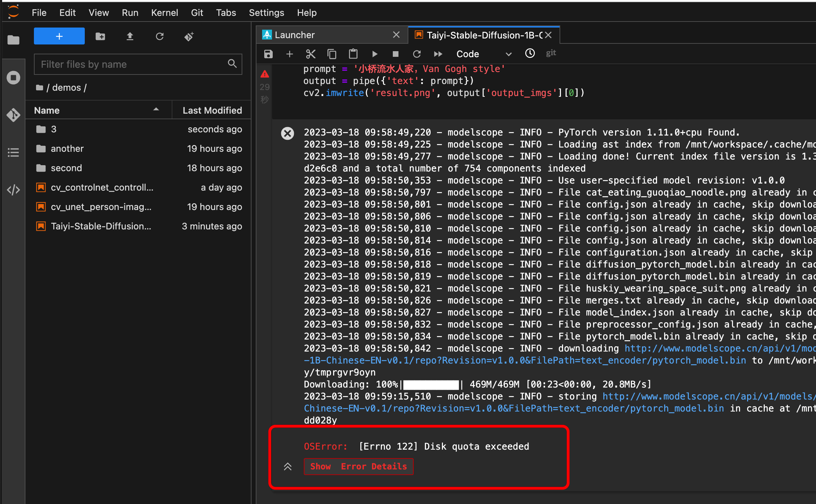Open the cell type Code dropdown
Viewport: 816px width, 504px height.
click(483, 54)
